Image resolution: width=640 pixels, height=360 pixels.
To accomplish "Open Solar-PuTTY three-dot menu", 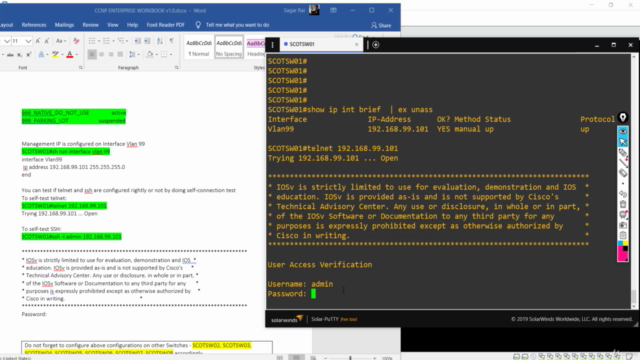I will (x=272, y=44).
